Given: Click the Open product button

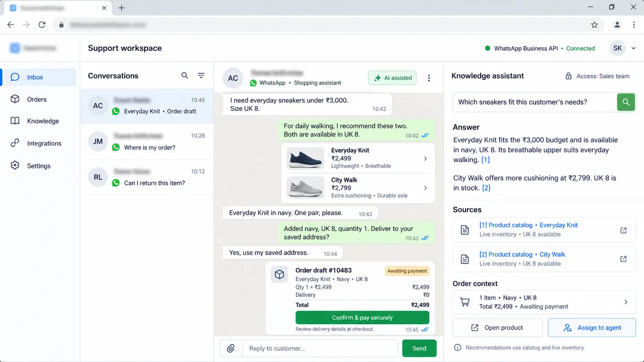Looking at the screenshot, I should (497, 328).
